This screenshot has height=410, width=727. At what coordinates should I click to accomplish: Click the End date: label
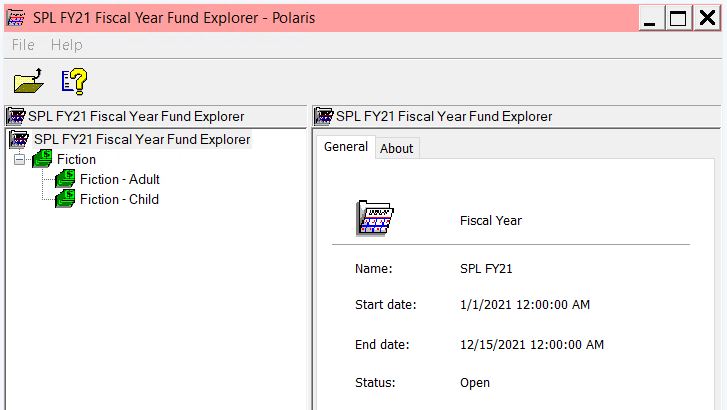click(382, 345)
